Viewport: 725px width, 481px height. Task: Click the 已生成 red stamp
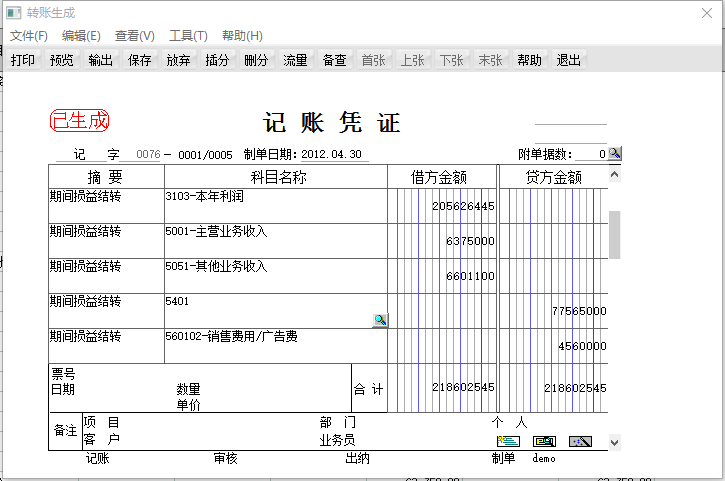[80, 121]
